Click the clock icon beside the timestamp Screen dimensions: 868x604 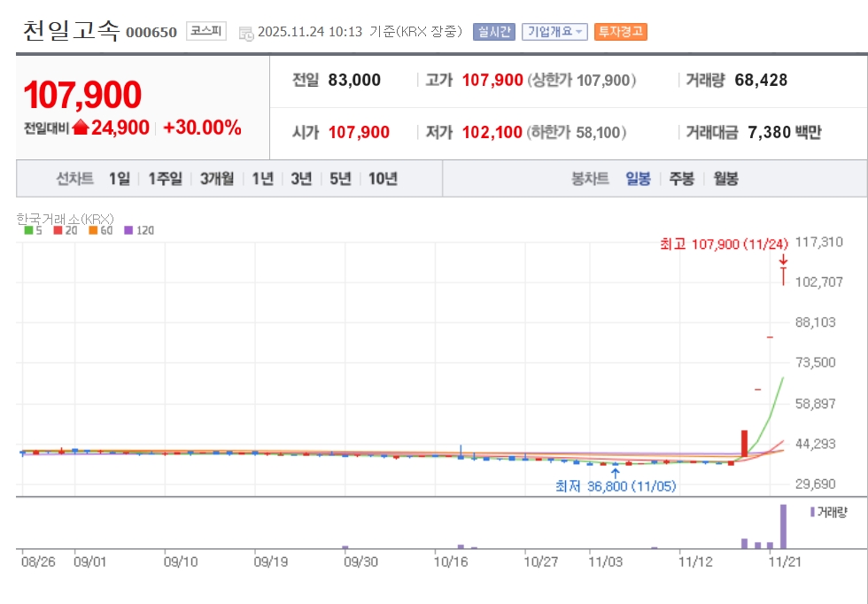[x=246, y=33]
